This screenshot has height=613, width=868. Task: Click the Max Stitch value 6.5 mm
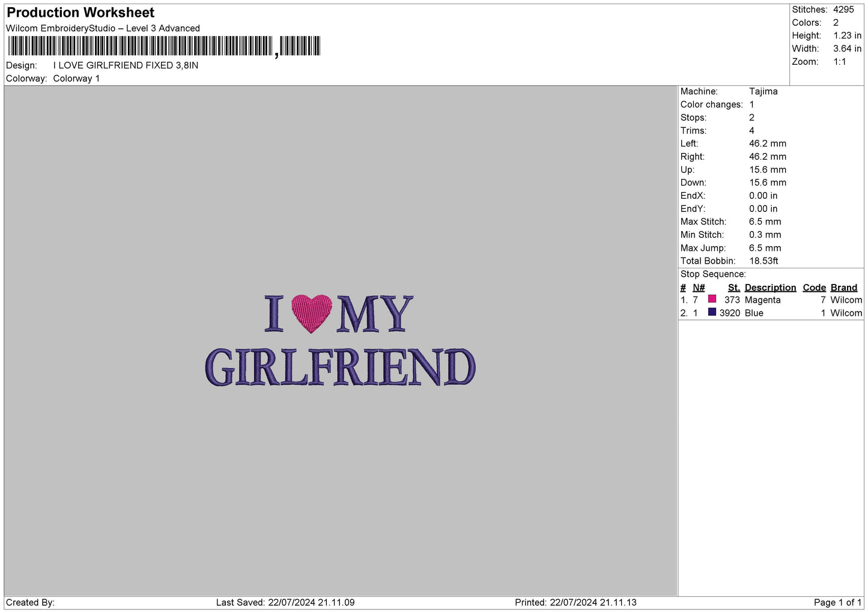click(x=765, y=222)
